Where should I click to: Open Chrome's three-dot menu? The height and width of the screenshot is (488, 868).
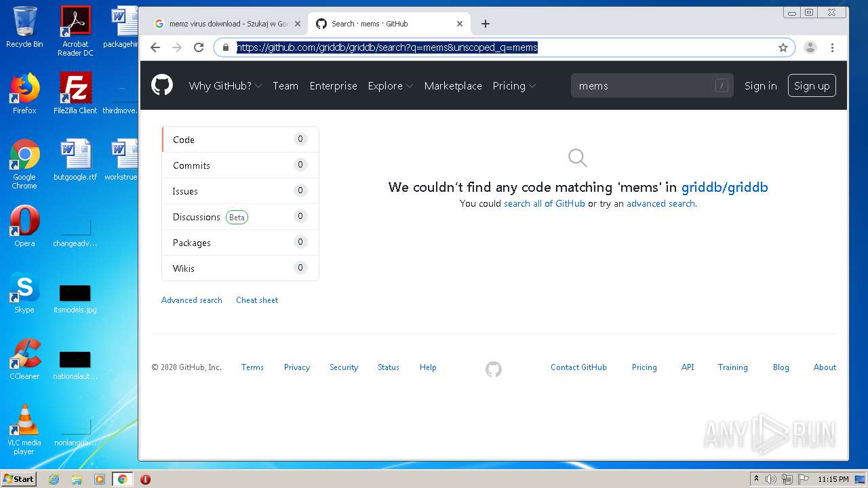tap(832, 47)
